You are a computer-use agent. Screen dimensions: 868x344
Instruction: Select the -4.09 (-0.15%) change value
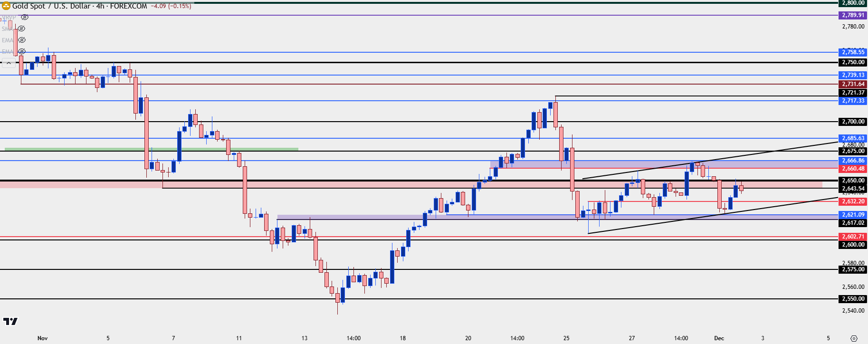[171, 6]
